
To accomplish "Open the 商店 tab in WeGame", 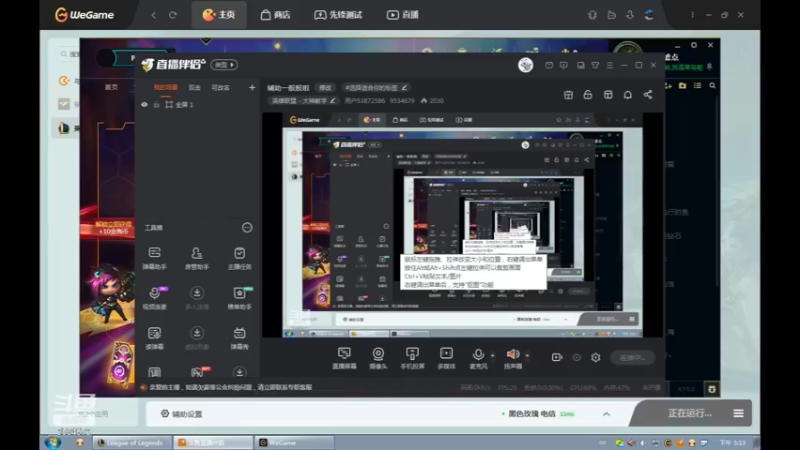I will point(276,15).
